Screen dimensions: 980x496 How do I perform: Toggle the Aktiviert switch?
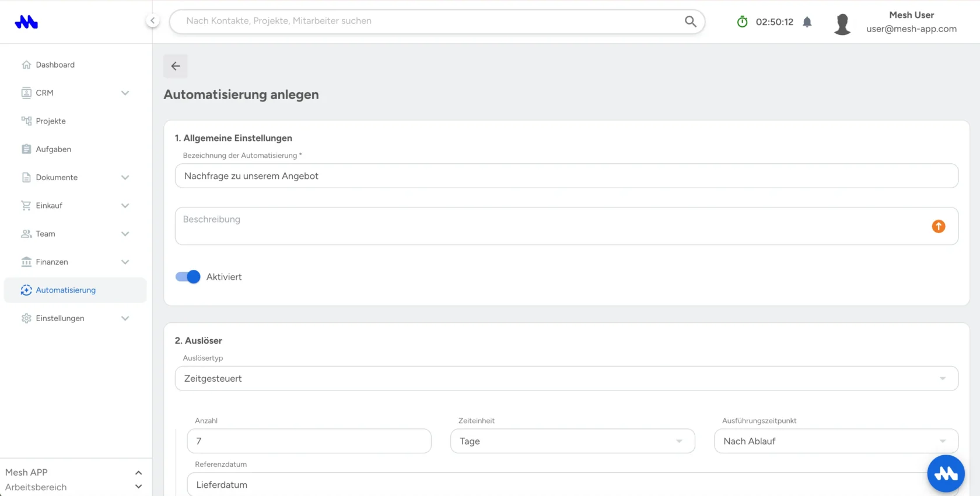click(x=188, y=277)
